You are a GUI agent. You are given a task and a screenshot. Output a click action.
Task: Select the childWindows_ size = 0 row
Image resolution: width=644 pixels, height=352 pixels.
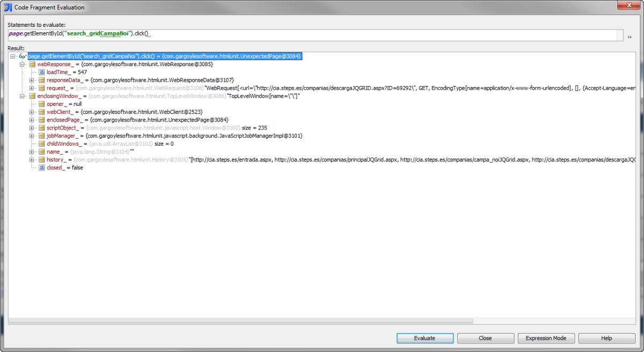coord(110,144)
